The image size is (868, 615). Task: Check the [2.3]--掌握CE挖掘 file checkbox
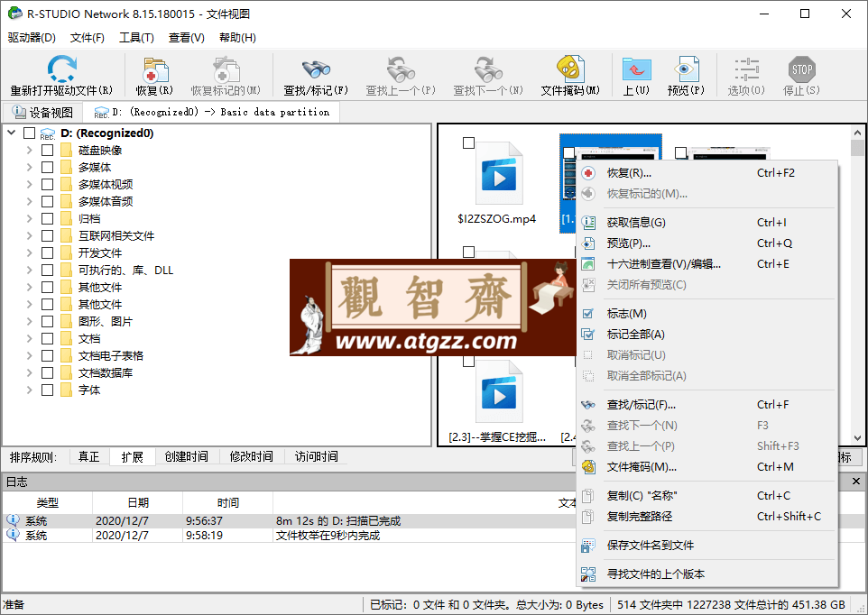pyautogui.click(x=468, y=361)
